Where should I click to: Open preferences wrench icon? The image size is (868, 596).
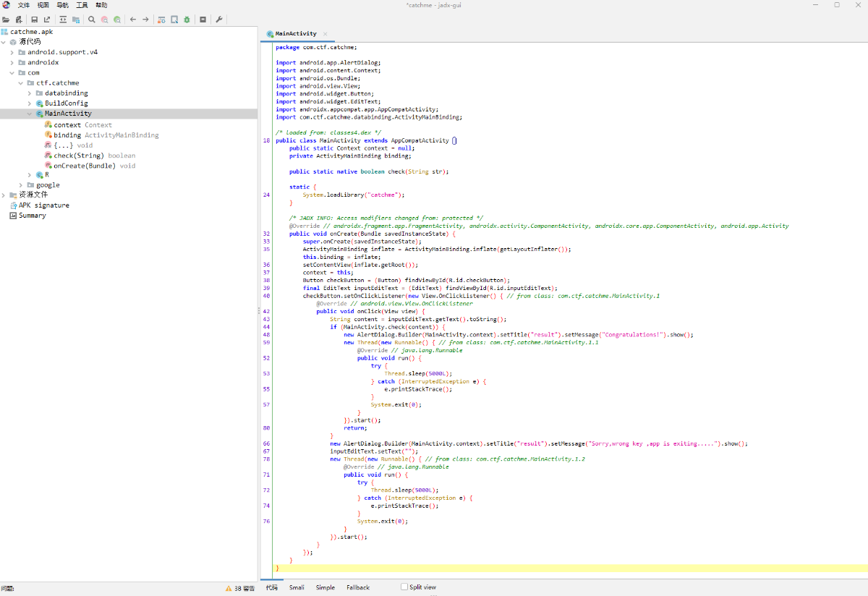pyautogui.click(x=219, y=20)
